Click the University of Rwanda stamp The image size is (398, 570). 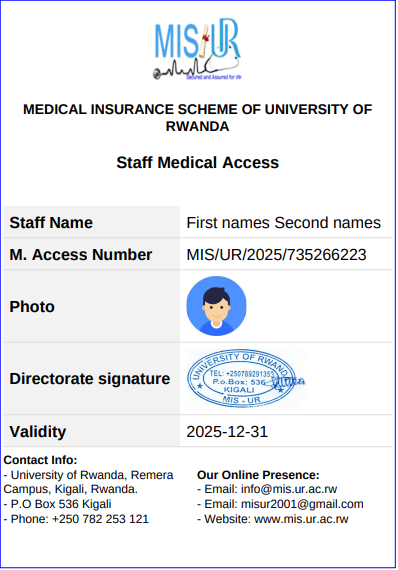[x=242, y=378]
